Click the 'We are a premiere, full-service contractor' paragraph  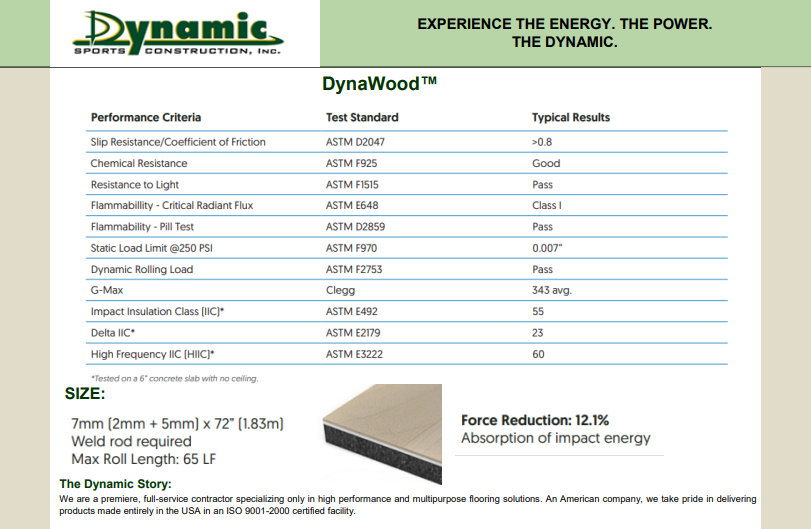pos(408,505)
